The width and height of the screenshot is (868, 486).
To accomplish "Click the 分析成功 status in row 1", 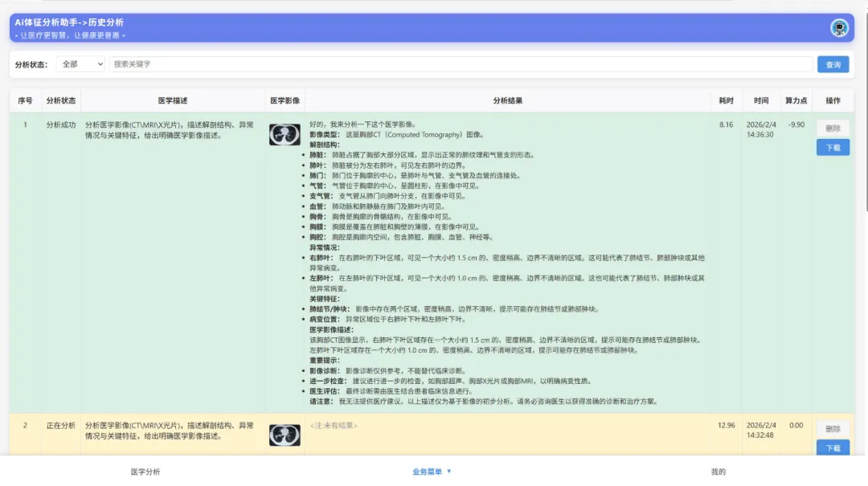I will [61, 125].
